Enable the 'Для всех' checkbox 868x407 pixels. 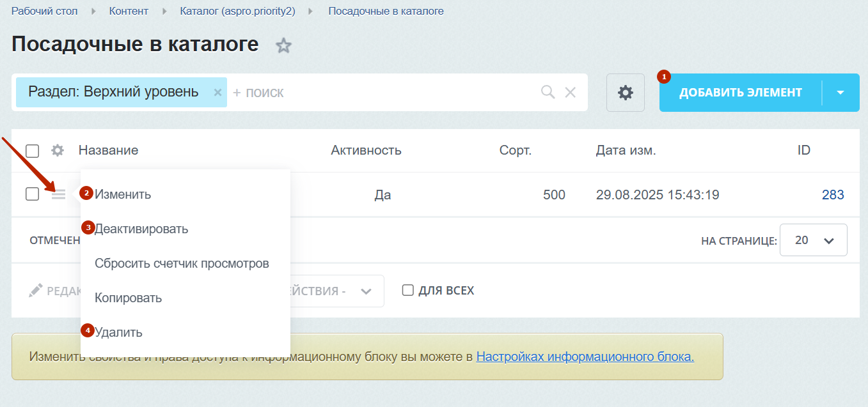pos(407,291)
